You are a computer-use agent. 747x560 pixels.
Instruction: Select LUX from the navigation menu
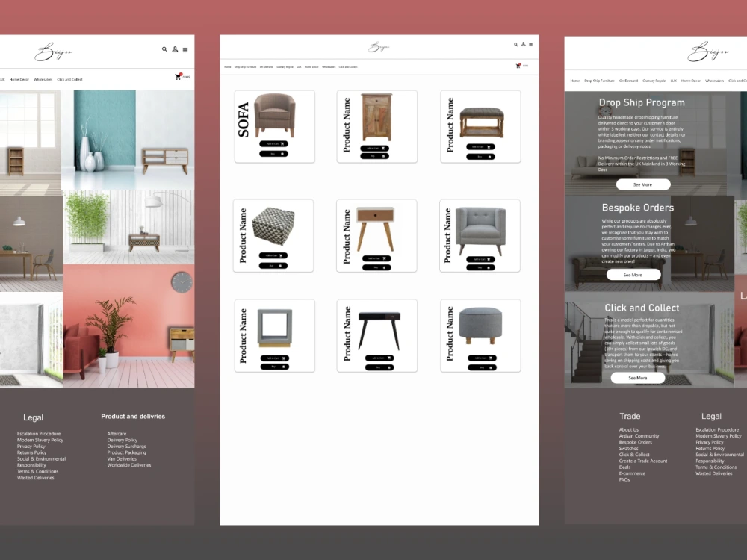299,66
